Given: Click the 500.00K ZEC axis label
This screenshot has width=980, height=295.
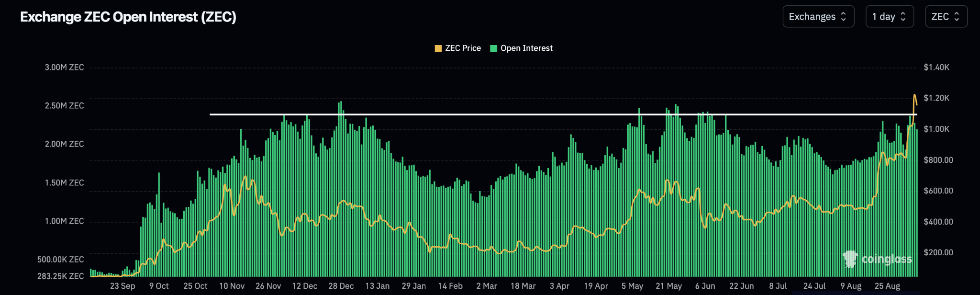Looking at the screenshot, I should point(60,260).
